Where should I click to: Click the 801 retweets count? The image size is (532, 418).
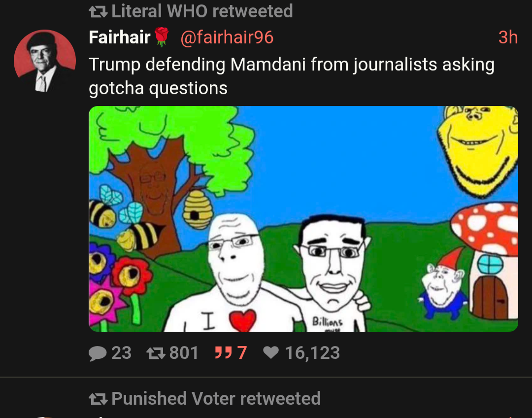[x=184, y=353]
